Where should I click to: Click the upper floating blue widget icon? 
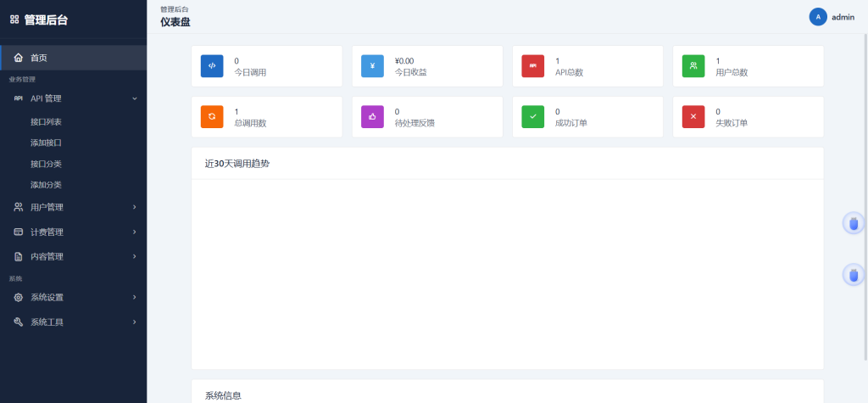point(854,223)
